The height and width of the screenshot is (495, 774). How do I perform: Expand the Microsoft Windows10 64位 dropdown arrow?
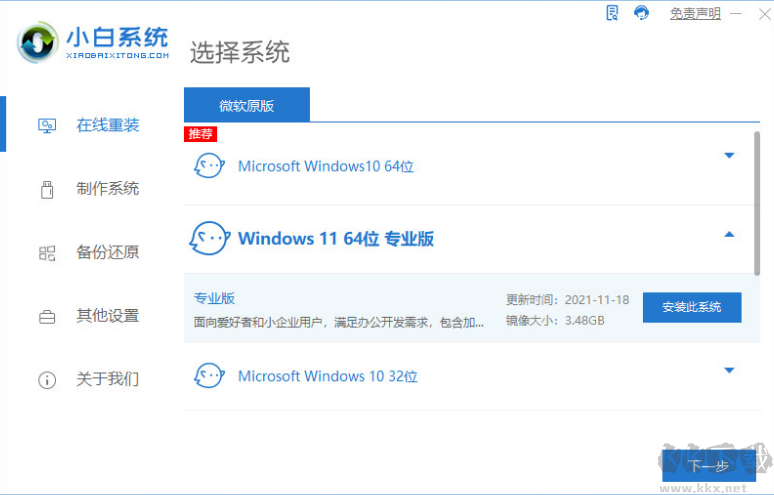(729, 155)
